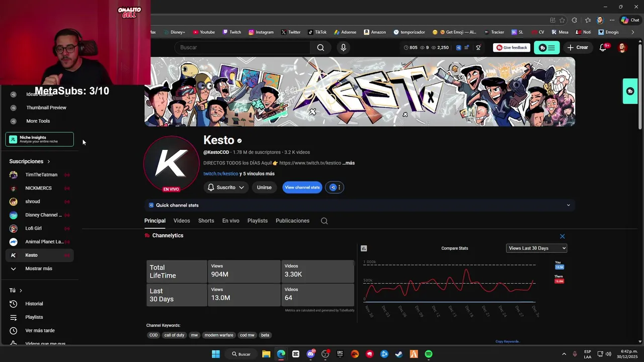Screen dimensions: 644x362
Task: Open the vidIQ options next to View channel stats
Action: 335,188
